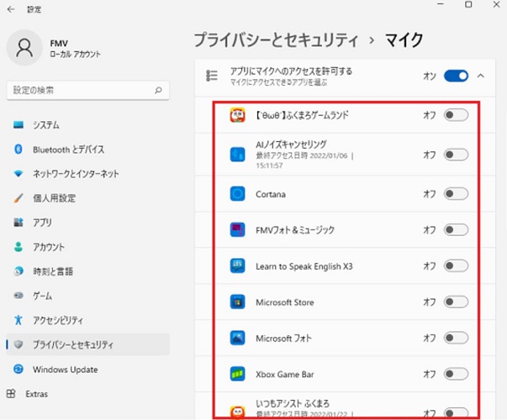The width and height of the screenshot is (507, 420).
Task: Click the プライバシーとセキュリティ shield icon
Action: pos(18,344)
